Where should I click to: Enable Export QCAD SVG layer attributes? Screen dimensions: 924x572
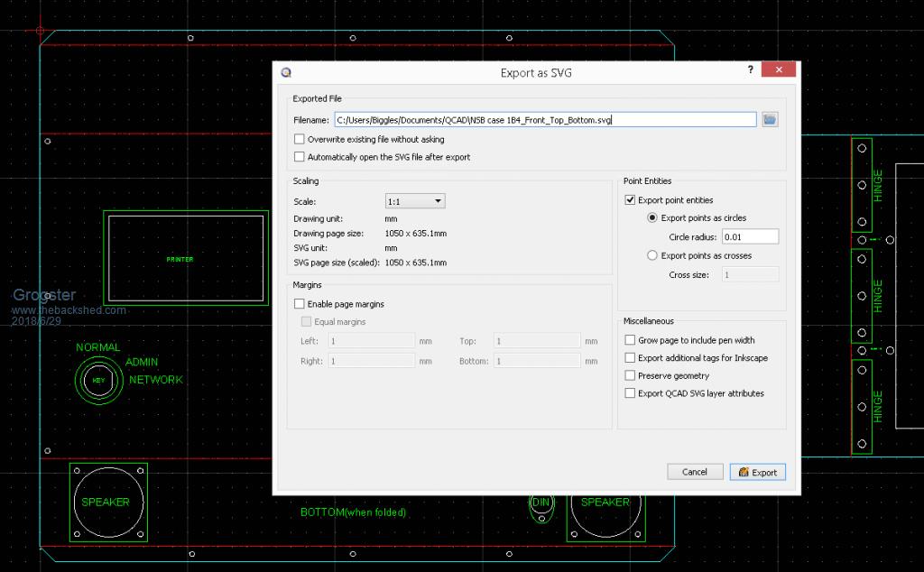[630, 393]
